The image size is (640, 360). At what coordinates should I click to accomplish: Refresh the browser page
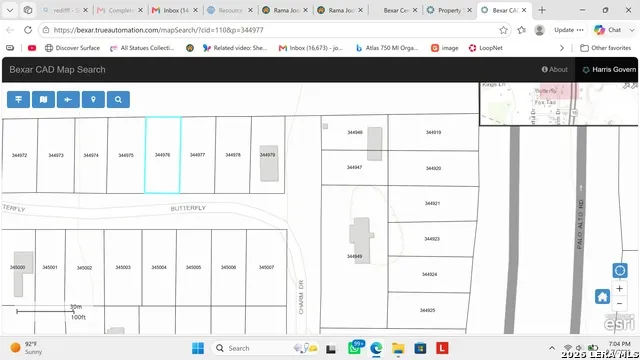28,30
